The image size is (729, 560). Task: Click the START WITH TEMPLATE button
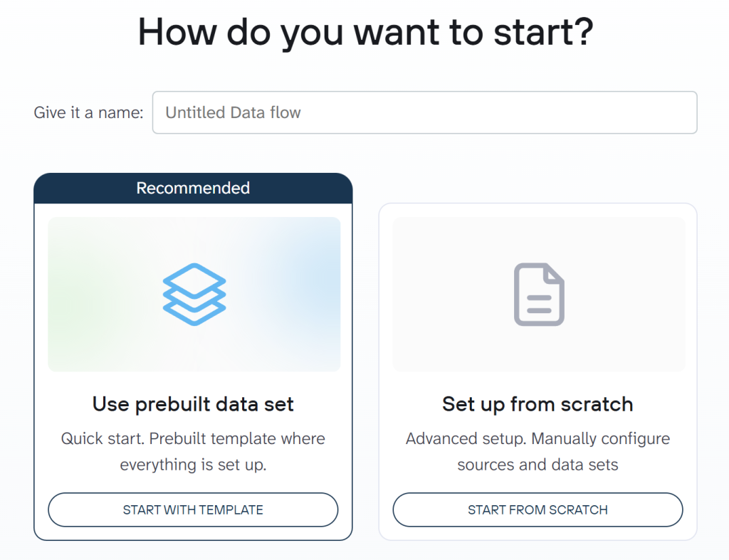click(x=193, y=509)
